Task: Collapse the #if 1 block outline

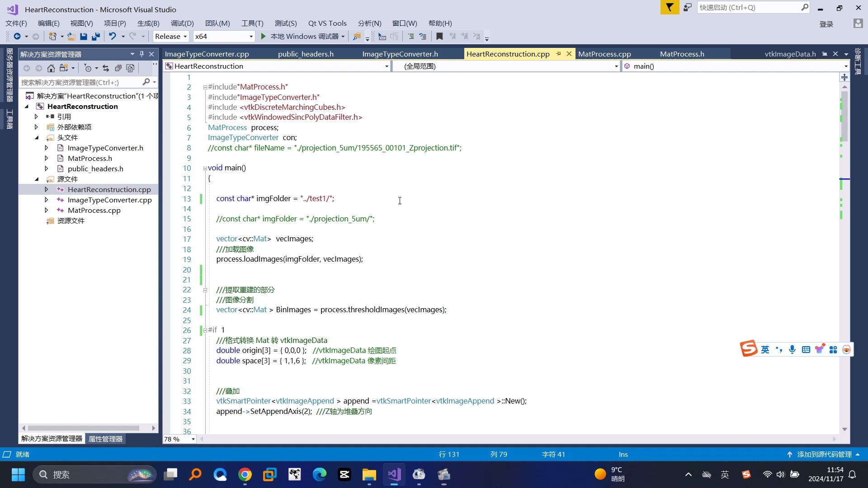Action: pos(205,330)
